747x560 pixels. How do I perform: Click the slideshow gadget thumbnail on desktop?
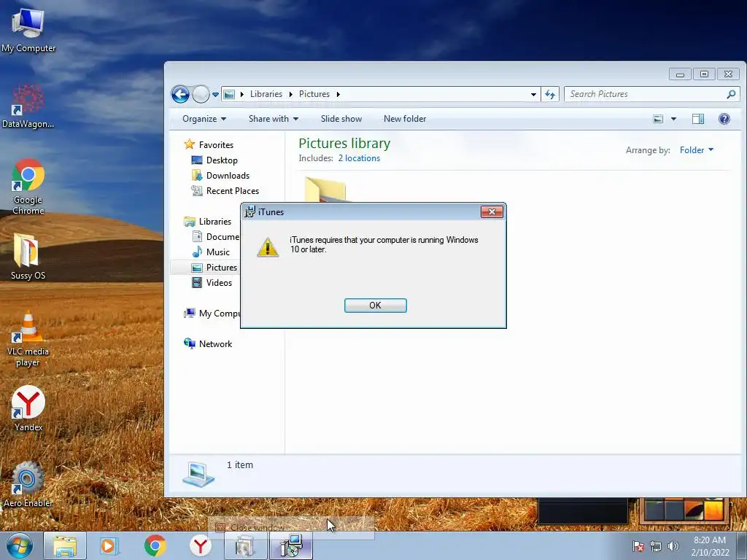[x=684, y=510]
